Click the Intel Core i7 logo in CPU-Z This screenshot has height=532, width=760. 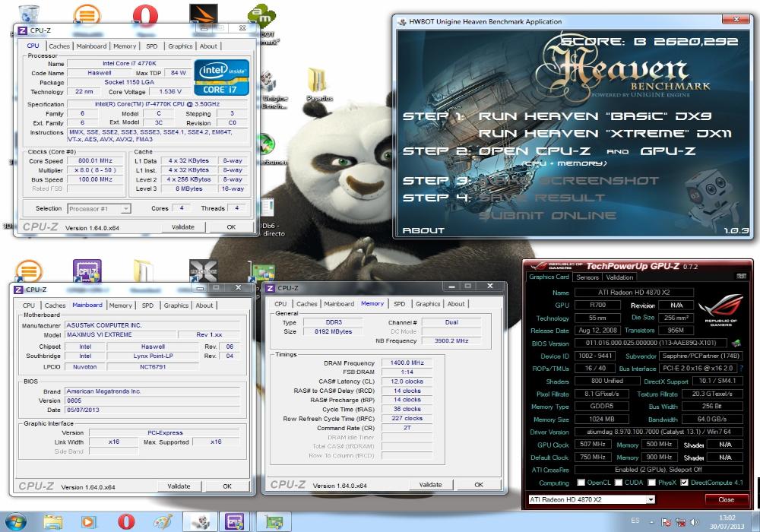tap(221, 77)
